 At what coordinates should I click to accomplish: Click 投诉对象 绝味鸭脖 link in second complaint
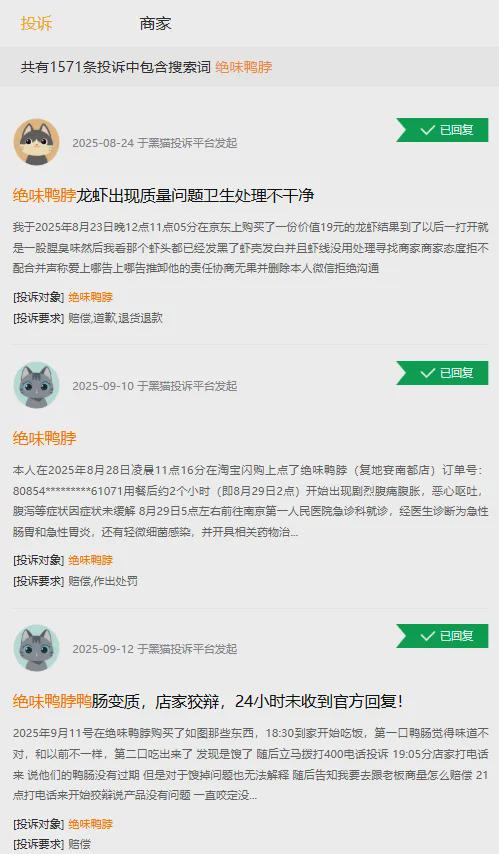[90, 560]
